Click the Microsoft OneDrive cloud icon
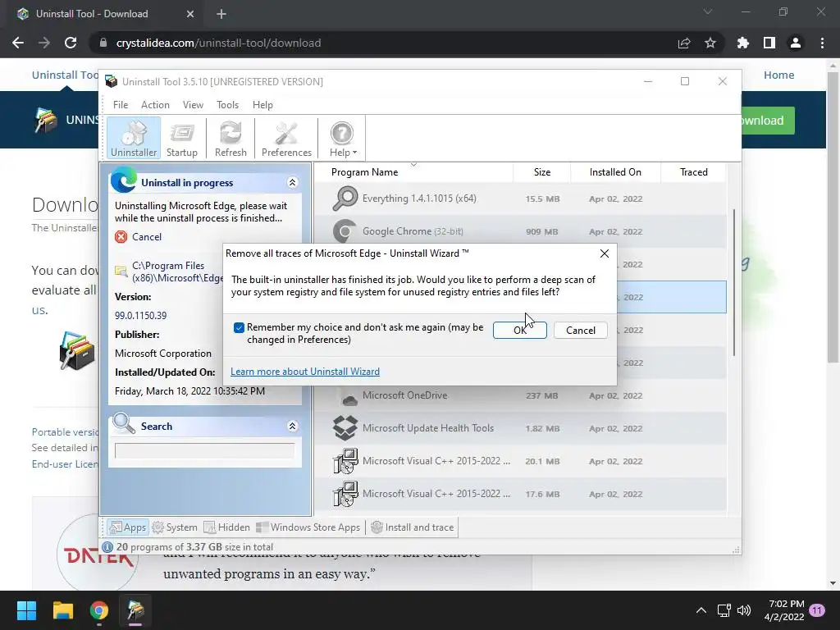The image size is (840, 630). (349, 398)
